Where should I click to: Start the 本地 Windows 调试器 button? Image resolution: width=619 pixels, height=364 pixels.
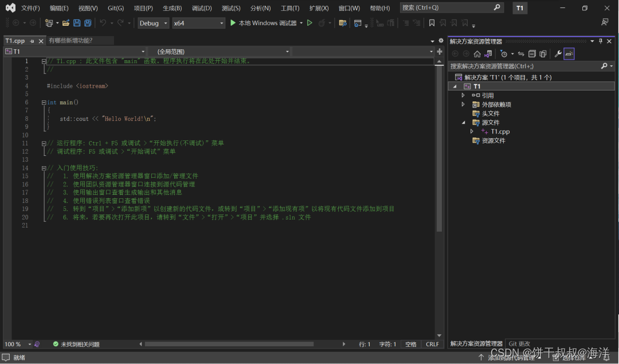click(x=263, y=23)
